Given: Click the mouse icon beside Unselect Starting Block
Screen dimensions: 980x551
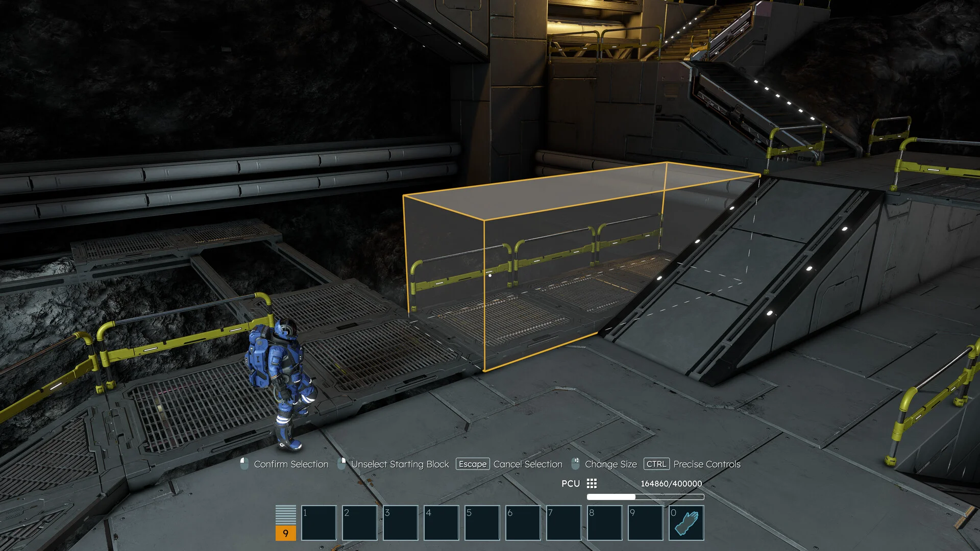Looking at the screenshot, I should 341,464.
